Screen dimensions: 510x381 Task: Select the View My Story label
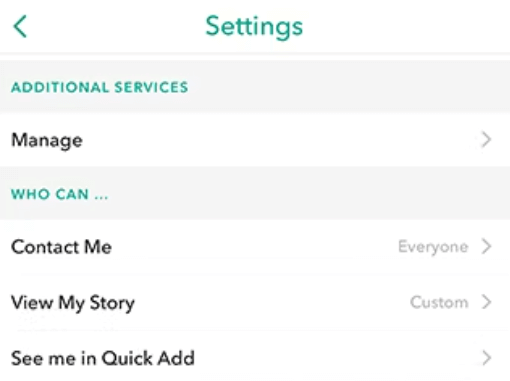tap(73, 303)
